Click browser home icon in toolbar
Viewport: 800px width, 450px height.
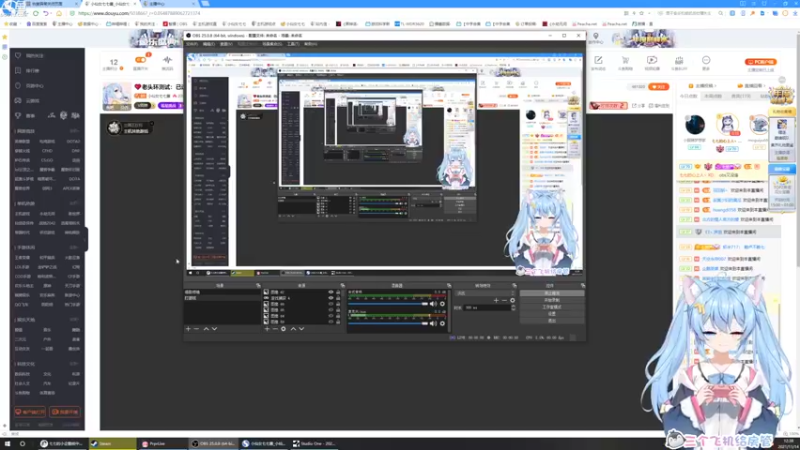[x=58, y=13]
